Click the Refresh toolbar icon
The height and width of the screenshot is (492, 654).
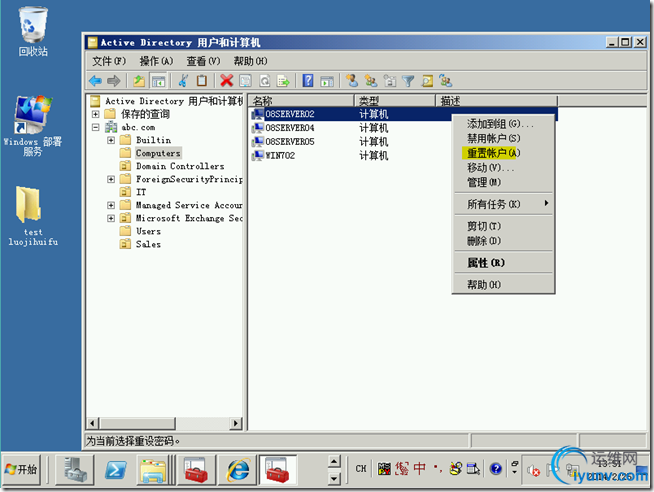coord(264,80)
